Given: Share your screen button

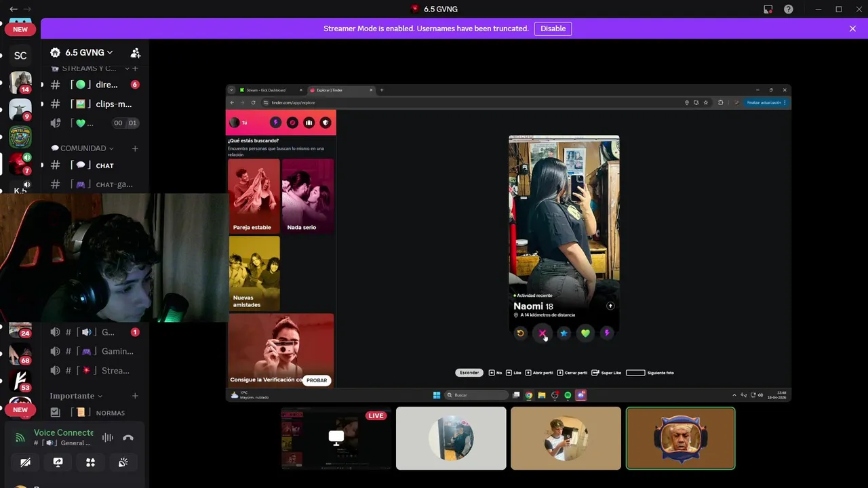Looking at the screenshot, I should pos(58,462).
